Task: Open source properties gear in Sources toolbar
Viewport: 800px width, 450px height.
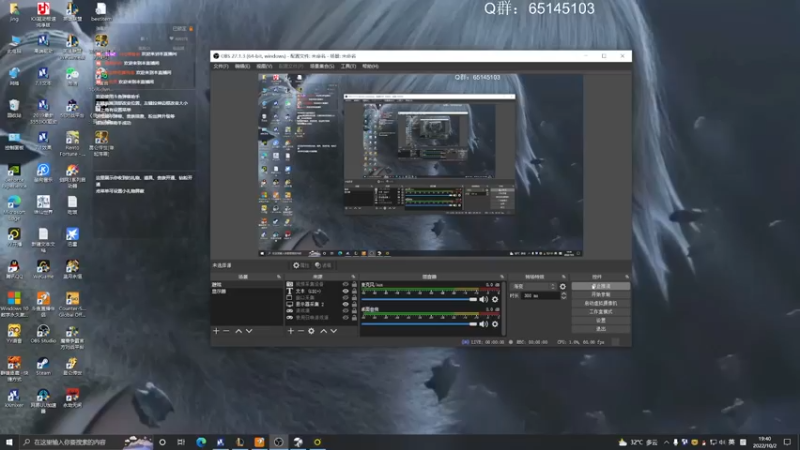Action: pyautogui.click(x=311, y=331)
